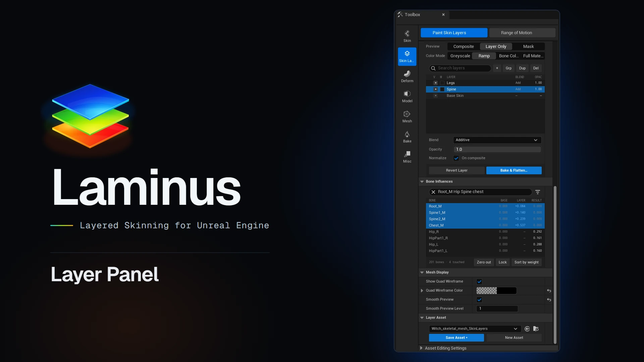Click the Search layers input field
644x362 pixels.
click(460, 68)
